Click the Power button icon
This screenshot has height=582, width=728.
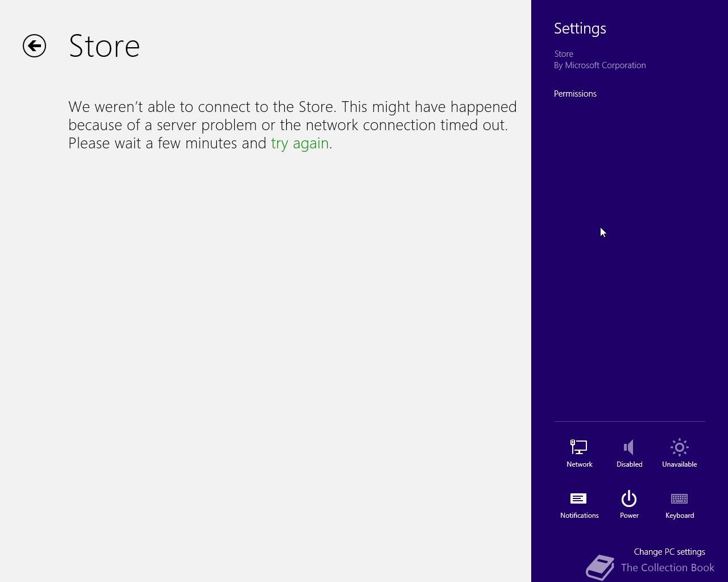point(629,498)
